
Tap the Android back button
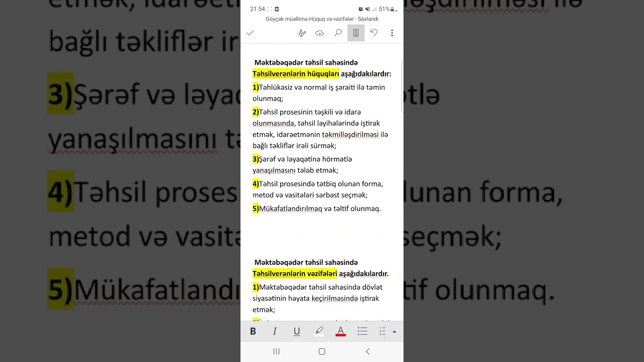[x=368, y=351]
